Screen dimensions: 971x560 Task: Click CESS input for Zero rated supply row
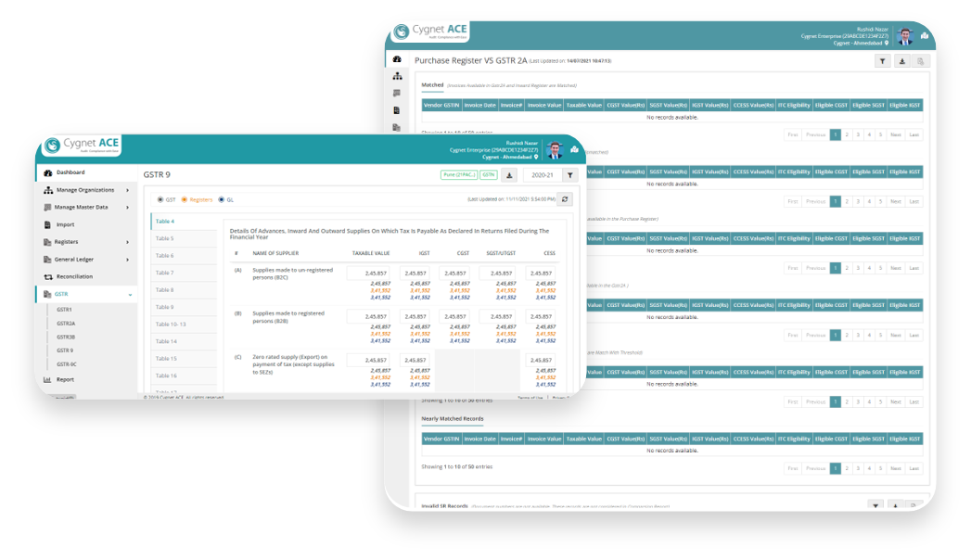541,360
